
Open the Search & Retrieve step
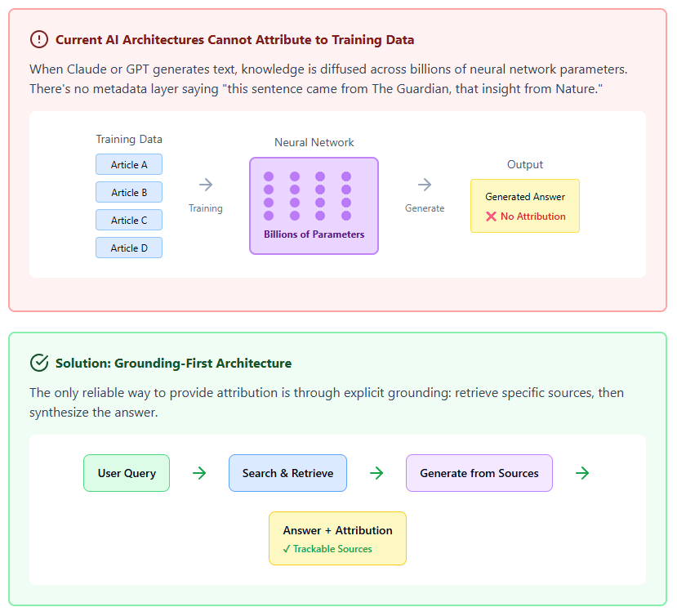[287, 473]
